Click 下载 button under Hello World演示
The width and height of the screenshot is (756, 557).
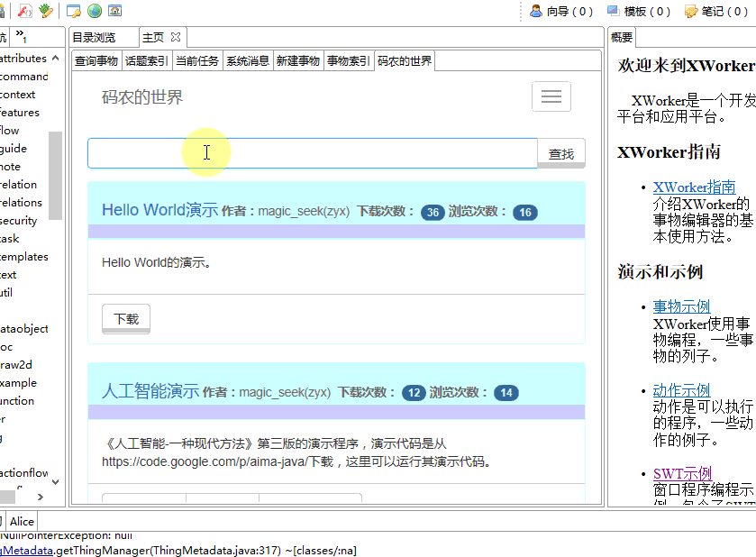(x=126, y=319)
